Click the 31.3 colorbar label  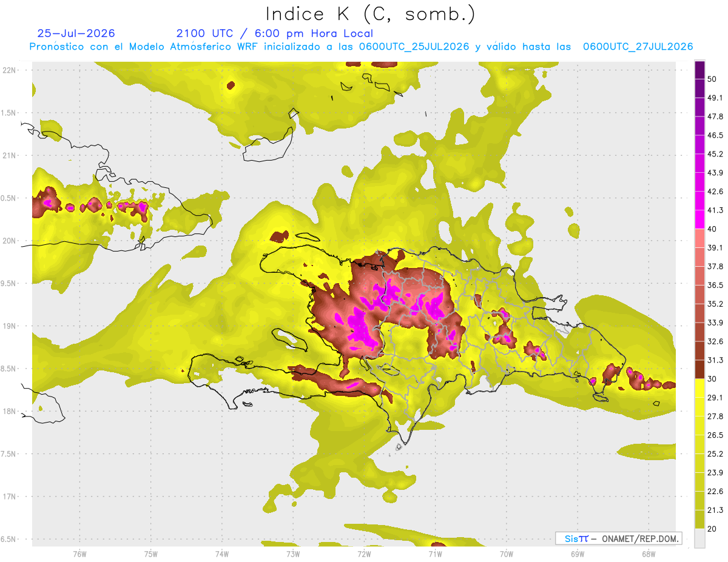(715, 360)
